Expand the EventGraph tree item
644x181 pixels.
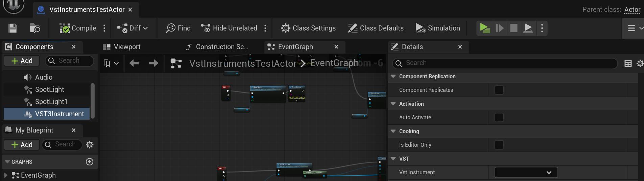(5, 175)
